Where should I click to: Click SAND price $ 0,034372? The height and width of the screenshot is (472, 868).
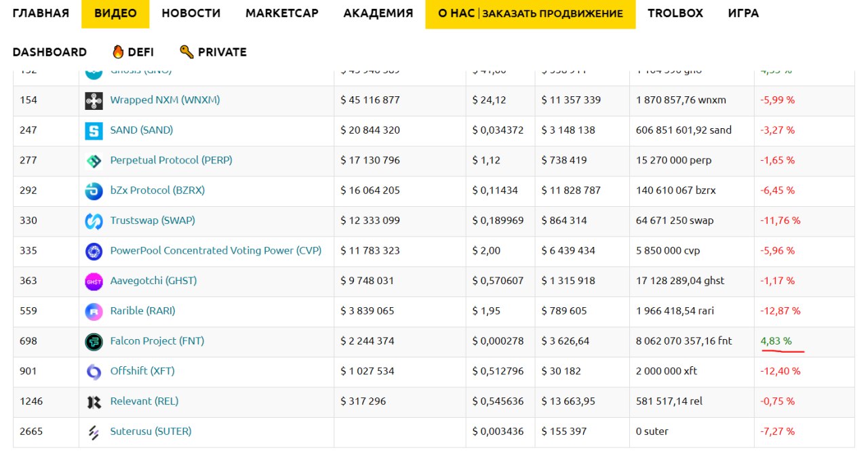(498, 130)
